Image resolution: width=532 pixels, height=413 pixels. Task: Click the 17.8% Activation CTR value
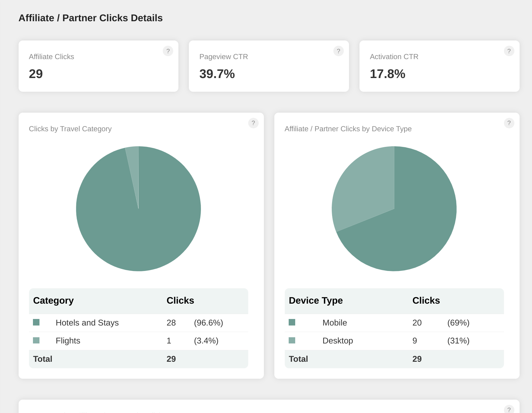click(388, 74)
